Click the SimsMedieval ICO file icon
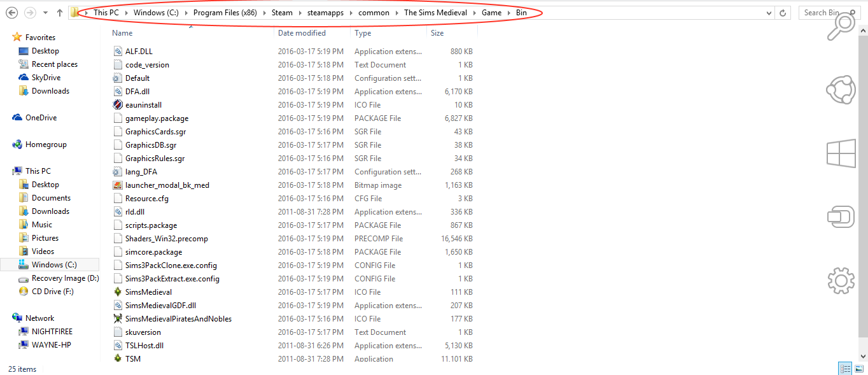This screenshot has width=868, height=375. (x=117, y=292)
